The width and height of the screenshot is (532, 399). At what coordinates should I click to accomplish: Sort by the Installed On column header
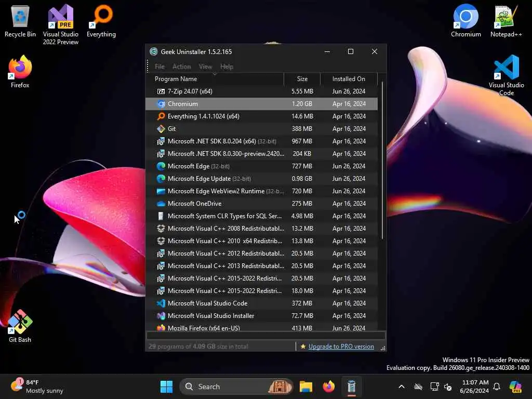pyautogui.click(x=349, y=79)
